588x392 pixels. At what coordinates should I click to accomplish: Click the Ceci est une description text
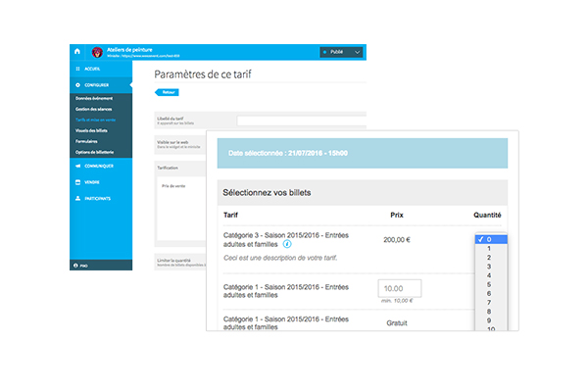280,258
